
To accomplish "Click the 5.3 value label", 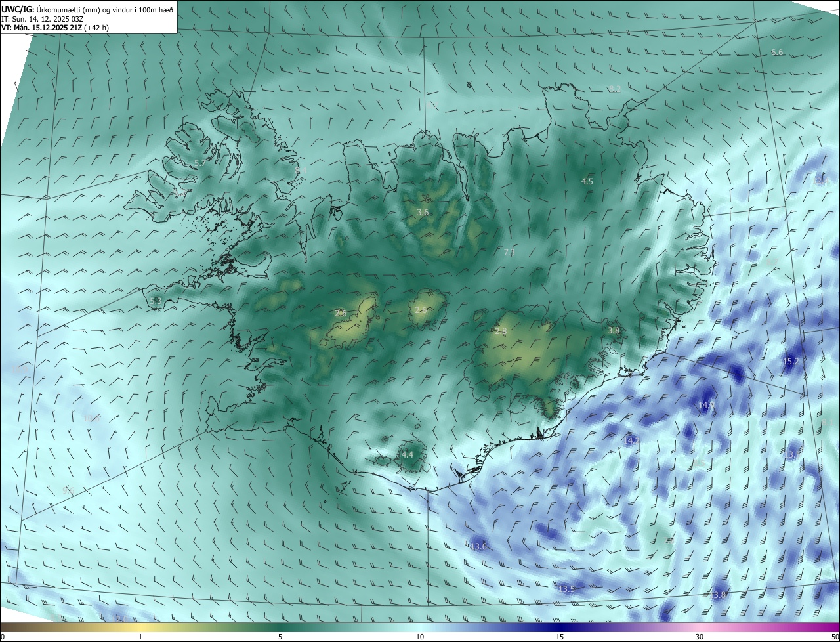I will pos(156,301).
